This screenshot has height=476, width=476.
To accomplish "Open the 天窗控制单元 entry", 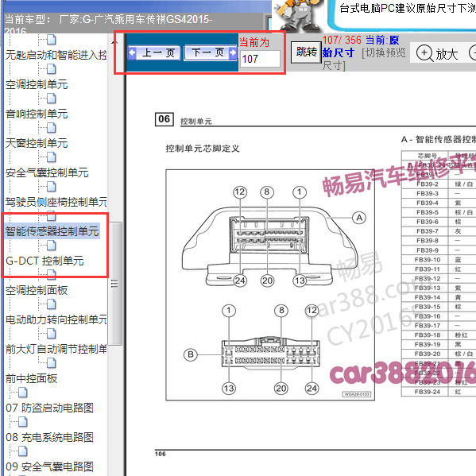I will click(x=37, y=143).
